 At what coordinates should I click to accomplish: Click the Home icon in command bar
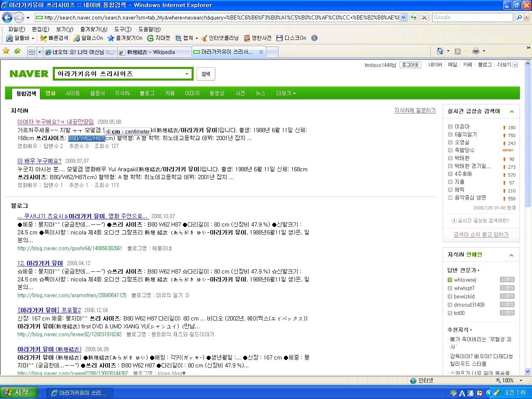point(440,51)
